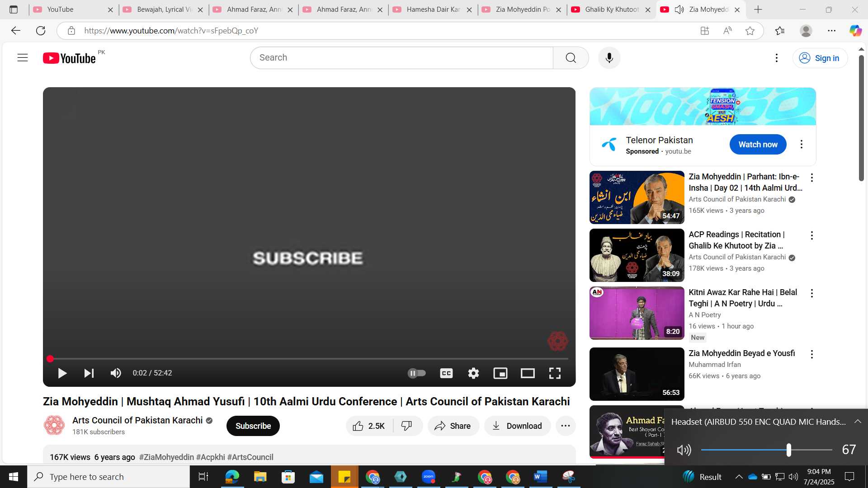Open browser Settings and more menu
868x488 pixels.
click(x=832, y=31)
